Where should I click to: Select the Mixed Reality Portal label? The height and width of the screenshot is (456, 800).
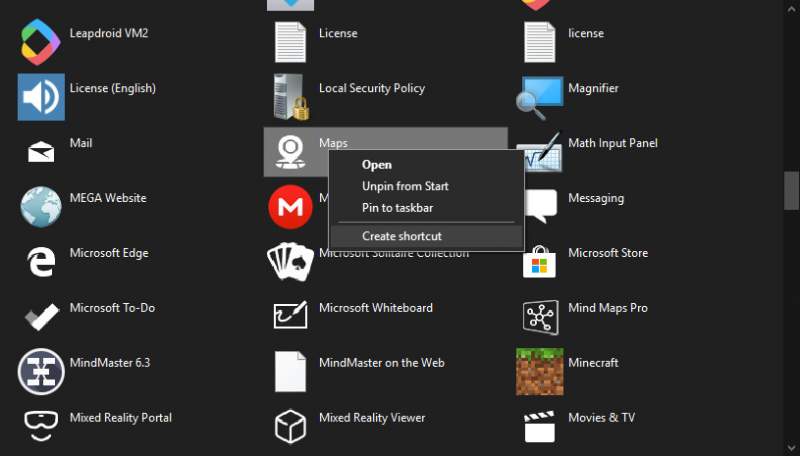120,418
